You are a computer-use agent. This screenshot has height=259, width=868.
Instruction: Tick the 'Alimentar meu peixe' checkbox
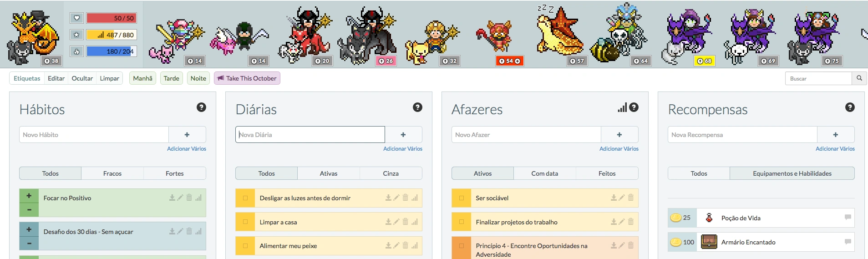tap(245, 246)
